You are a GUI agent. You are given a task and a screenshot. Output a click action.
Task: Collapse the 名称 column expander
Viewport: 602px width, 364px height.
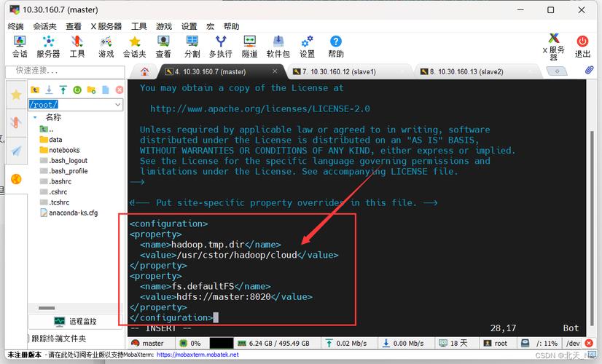point(35,117)
